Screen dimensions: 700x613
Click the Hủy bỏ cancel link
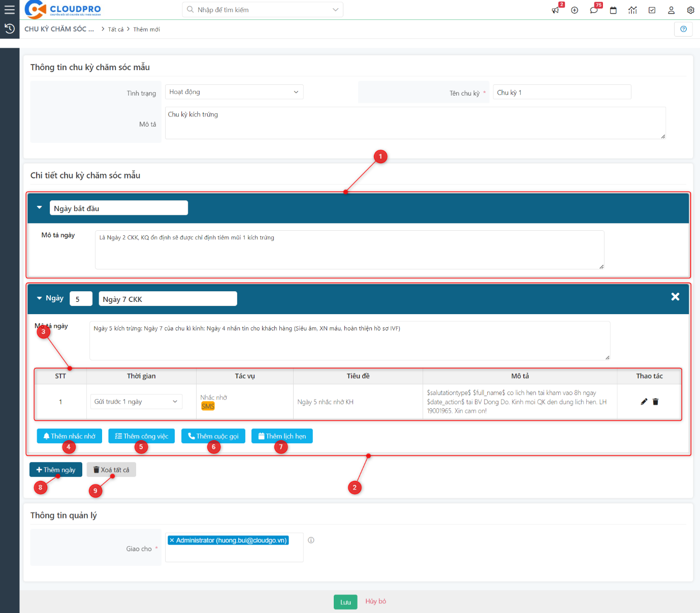(x=376, y=601)
